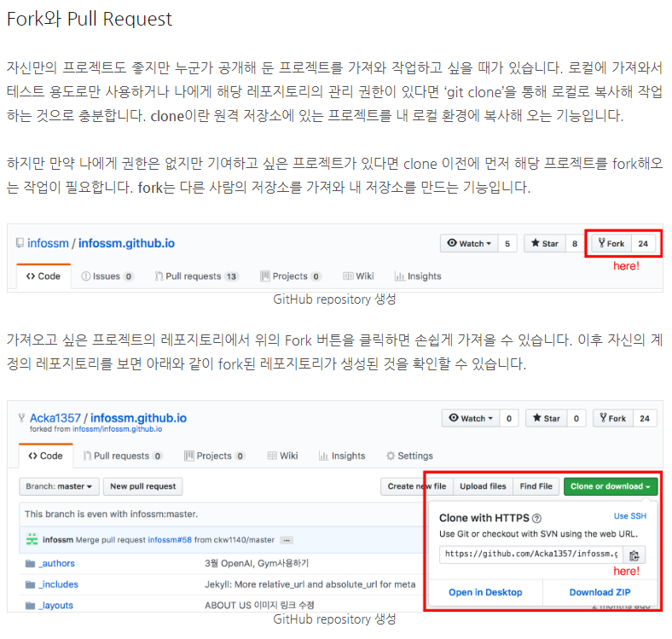672x639 pixels.
Task: Select the Pull requests 13 tab
Action: (196, 276)
